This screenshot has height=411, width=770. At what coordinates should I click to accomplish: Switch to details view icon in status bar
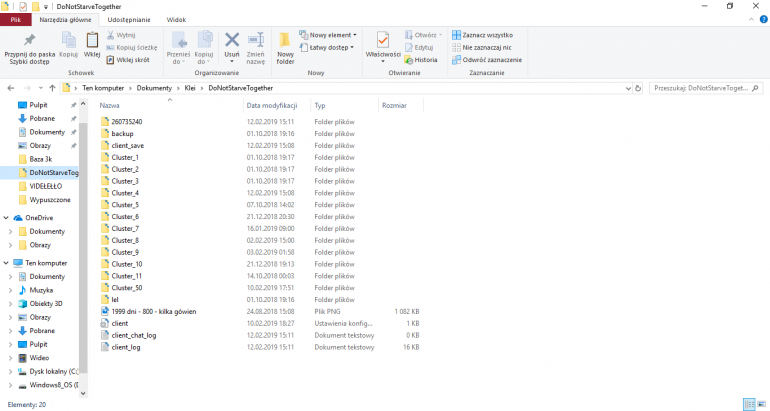[x=749, y=405]
